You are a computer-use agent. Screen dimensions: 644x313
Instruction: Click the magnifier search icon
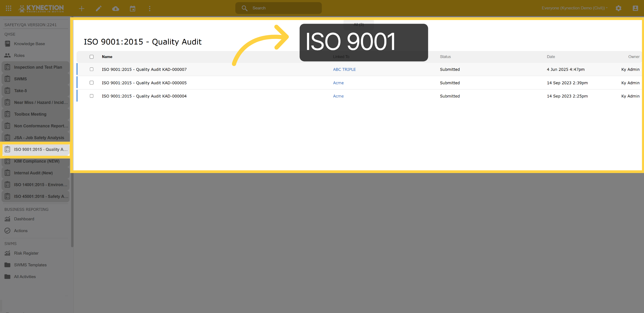click(244, 8)
